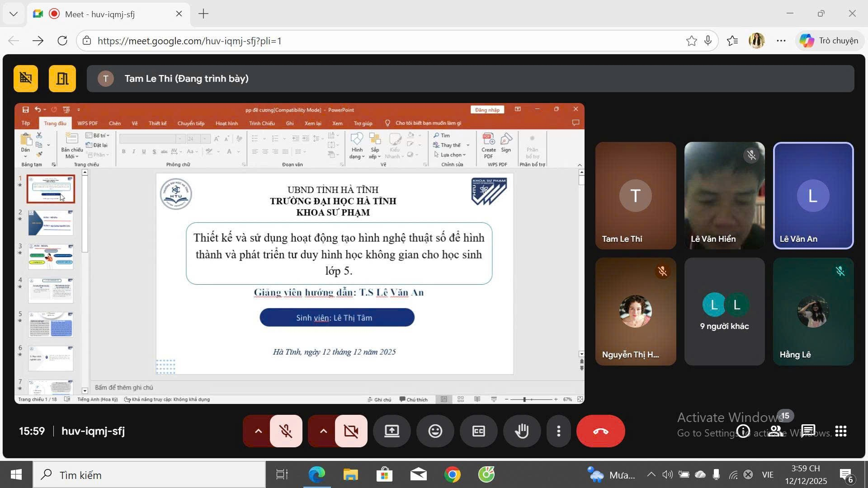Click the present screen icon
Image resolution: width=868 pixels, height=488 pixels.
(x=392, y=431)
